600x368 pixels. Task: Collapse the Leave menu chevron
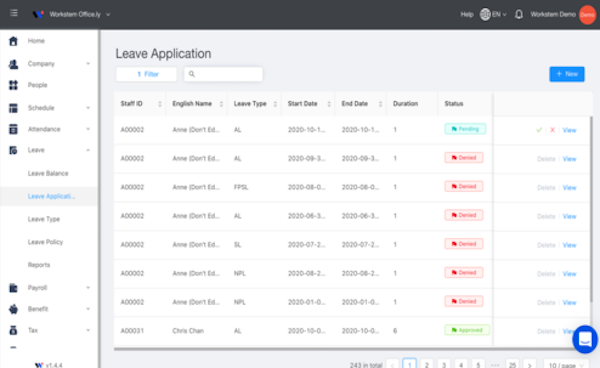(88, 150)
